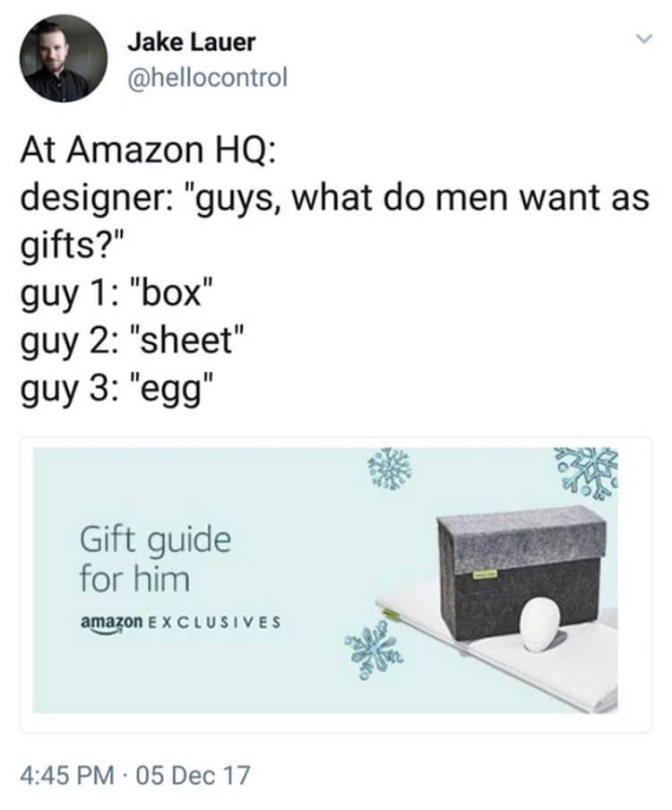This screenshot has height=810, width=672.
Task: Click the snowflake at banner top center
Action: 390,469
